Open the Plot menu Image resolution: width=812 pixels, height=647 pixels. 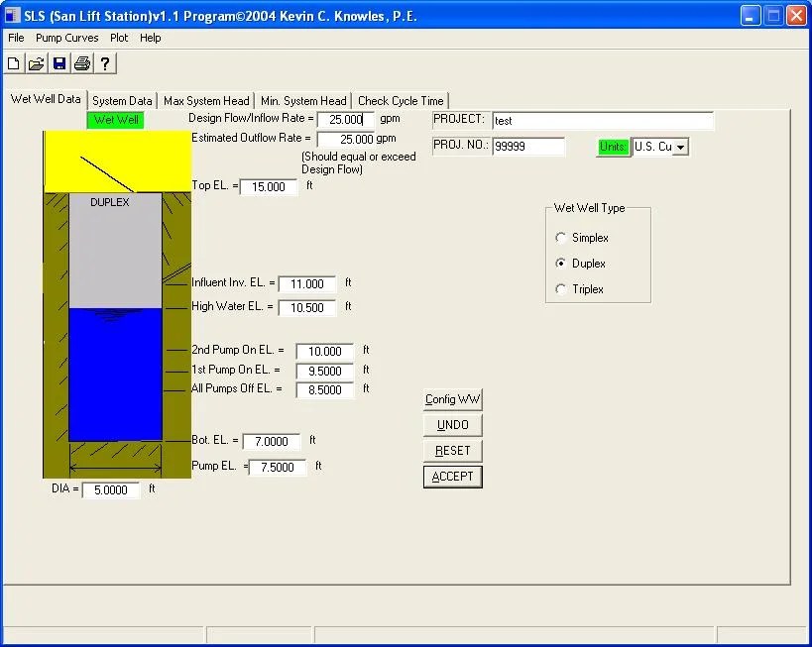pyautogui.click(x=119, y=38)
